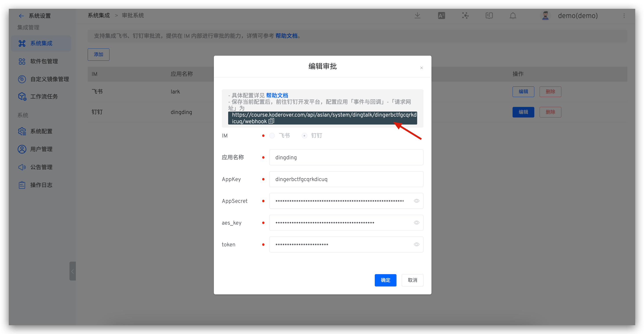Open 帮助文档 link inside dialog

(x=277, y=95)
